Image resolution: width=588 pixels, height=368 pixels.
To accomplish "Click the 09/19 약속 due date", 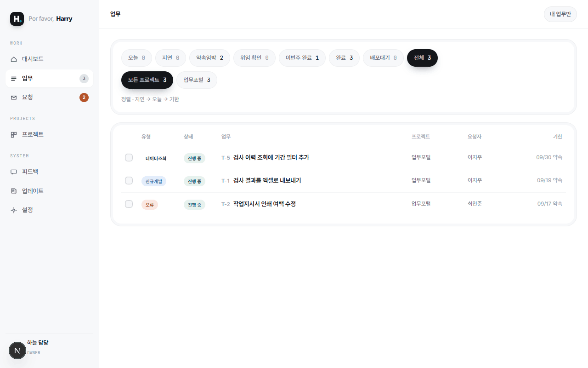I will [x=549, y=180].
